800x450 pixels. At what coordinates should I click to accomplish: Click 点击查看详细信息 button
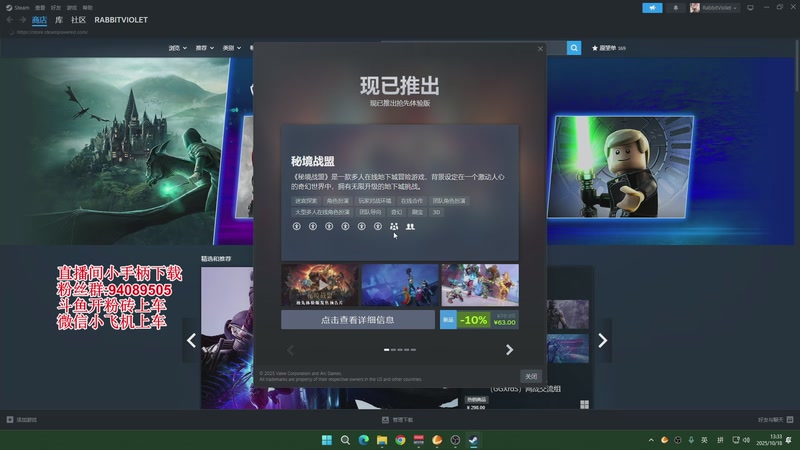click(358, 320)
